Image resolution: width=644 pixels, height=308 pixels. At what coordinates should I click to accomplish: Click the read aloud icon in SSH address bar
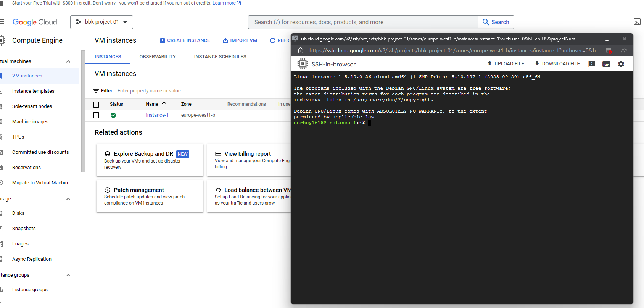(x=624, y=50)
